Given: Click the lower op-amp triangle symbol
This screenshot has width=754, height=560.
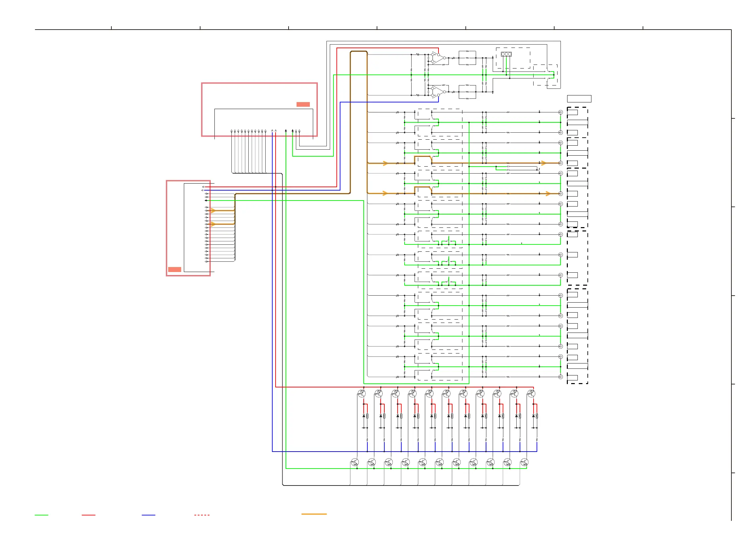Looking at the screenshot, I should click(x=439, y=92).
